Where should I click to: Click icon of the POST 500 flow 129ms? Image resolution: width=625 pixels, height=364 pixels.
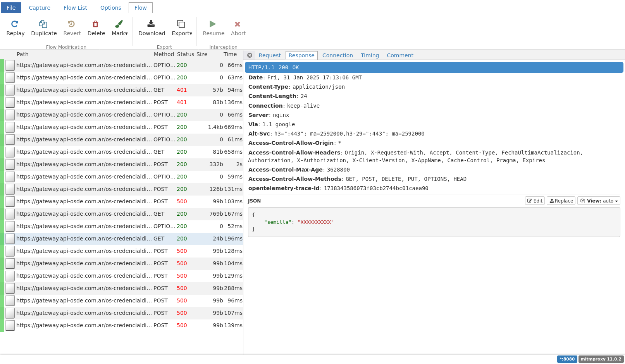[x=10, y=276]
